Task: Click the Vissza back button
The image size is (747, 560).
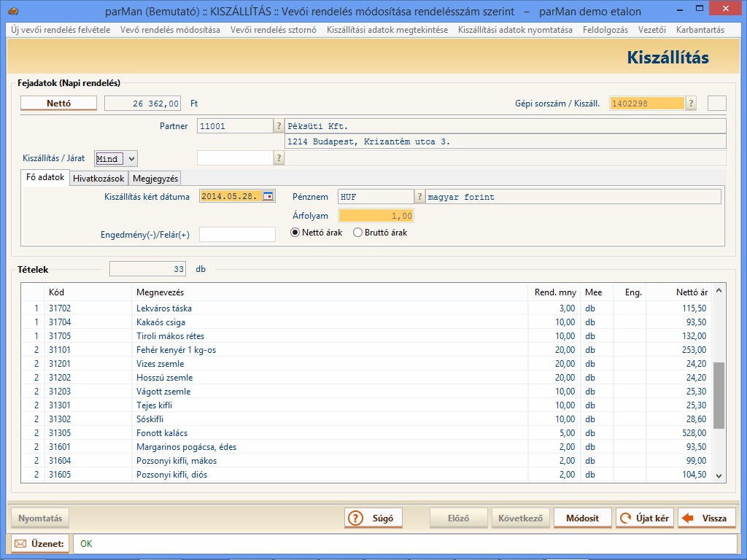Action: pyautogui.click(x=706, y=518)
